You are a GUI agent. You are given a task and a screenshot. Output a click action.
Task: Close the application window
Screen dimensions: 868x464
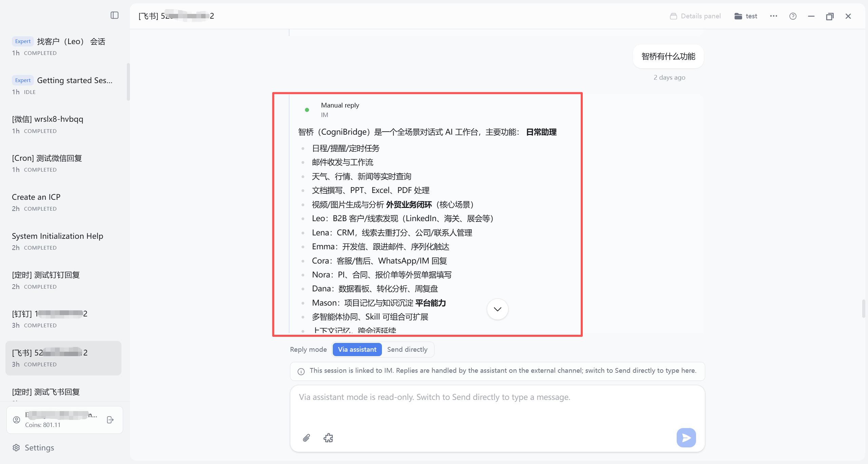pyautogui.click(x=848, y=16)
